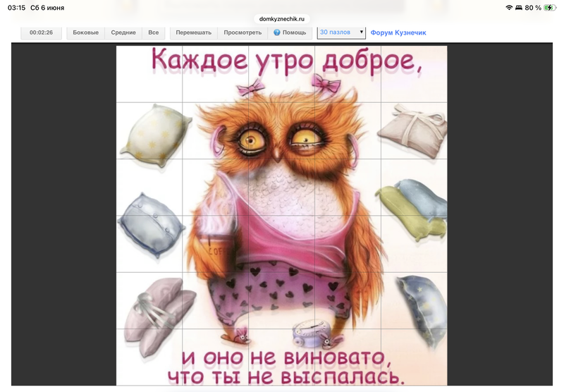Click the blue question mark help icon
The height and width of the screenshot is (392, 564).
point(276,32)
